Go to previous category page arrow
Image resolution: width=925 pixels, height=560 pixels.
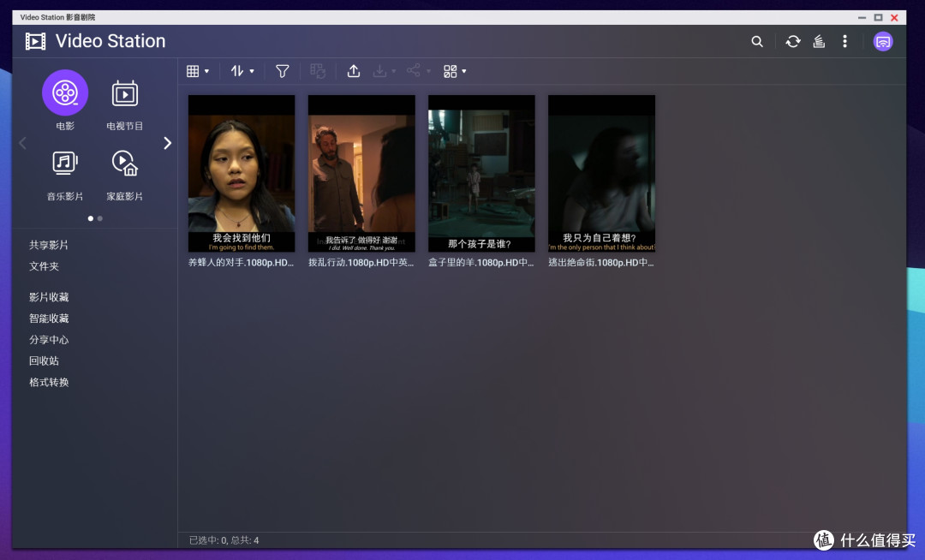(22, 143)
